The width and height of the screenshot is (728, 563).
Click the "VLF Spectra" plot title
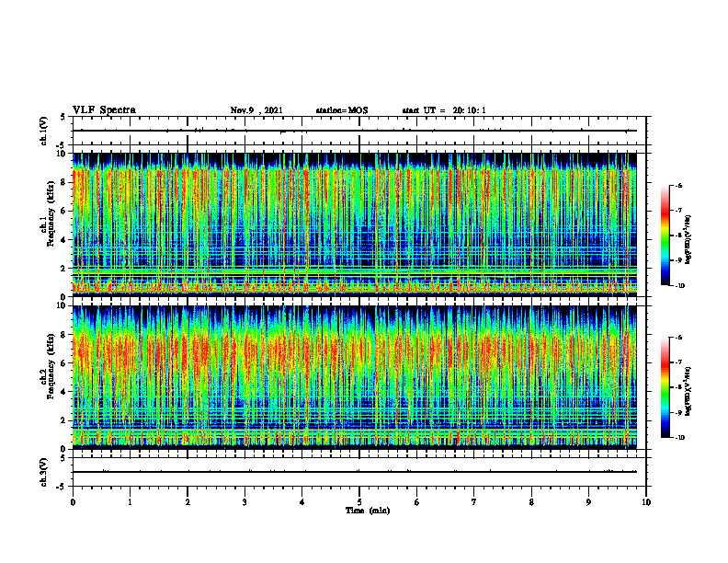(x=104, y=110)
